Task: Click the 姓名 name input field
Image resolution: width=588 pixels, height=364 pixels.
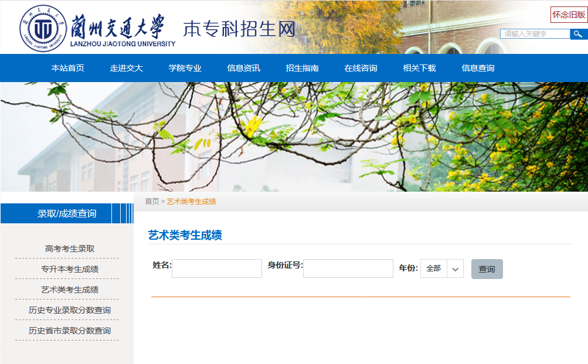Action: click(216, 268)
